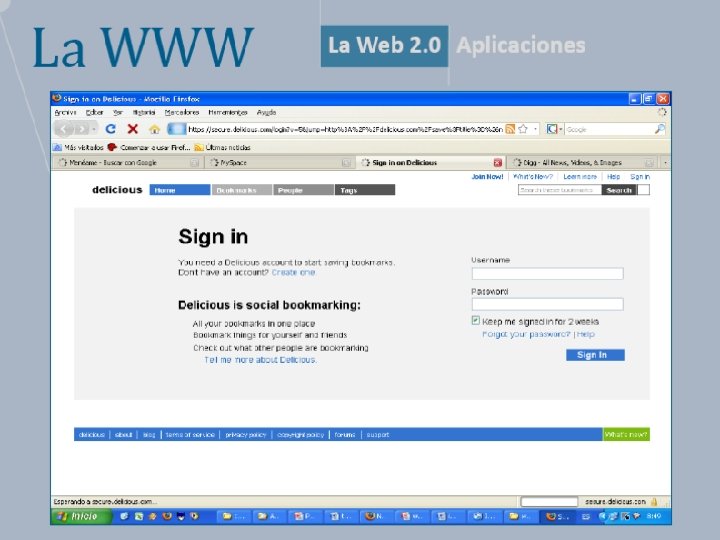
Task: Click the Create one account link
Action: click(293, 272)
